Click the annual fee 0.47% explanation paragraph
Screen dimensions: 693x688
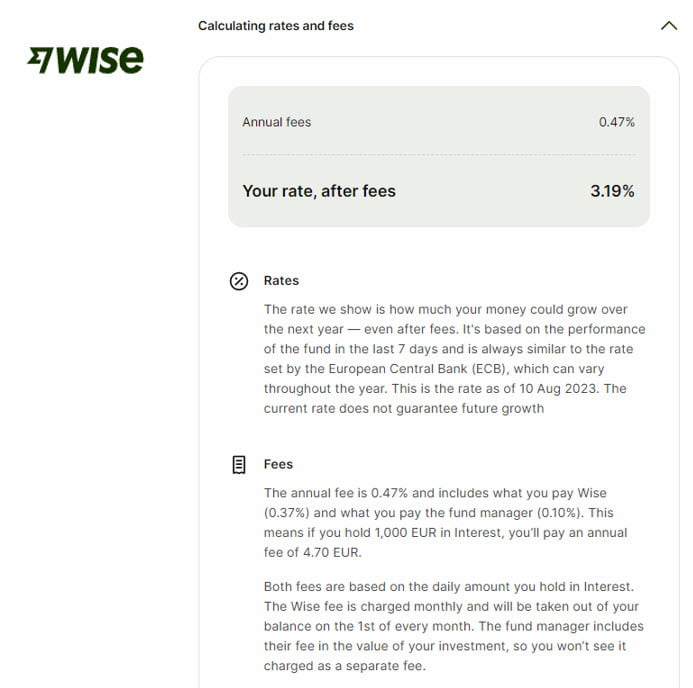[x=446, y=523]
